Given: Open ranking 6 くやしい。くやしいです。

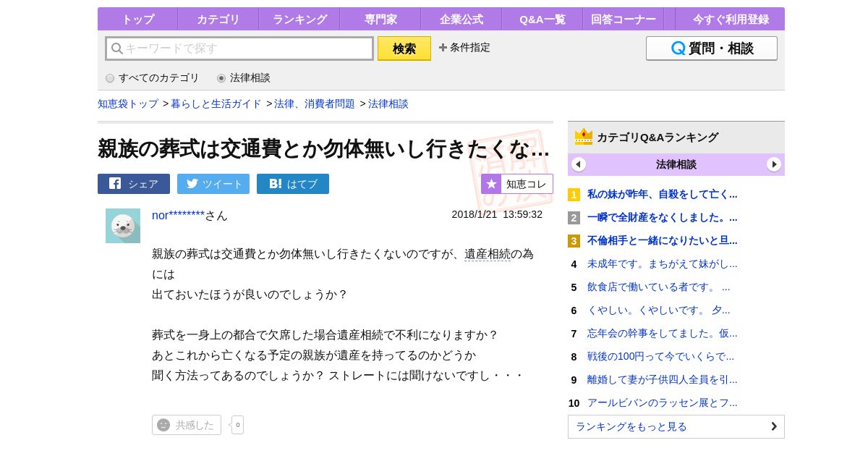Looking at the screenshot, I should tap(659, 310).
